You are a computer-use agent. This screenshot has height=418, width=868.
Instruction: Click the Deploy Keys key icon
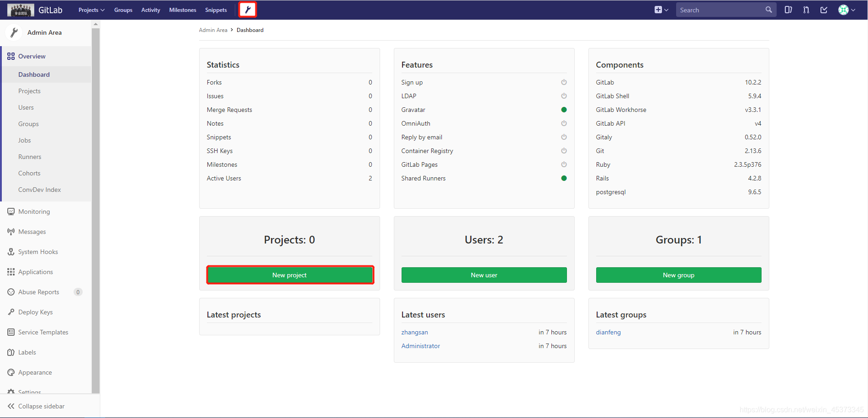pyautogui.click(x=11, y=312)
